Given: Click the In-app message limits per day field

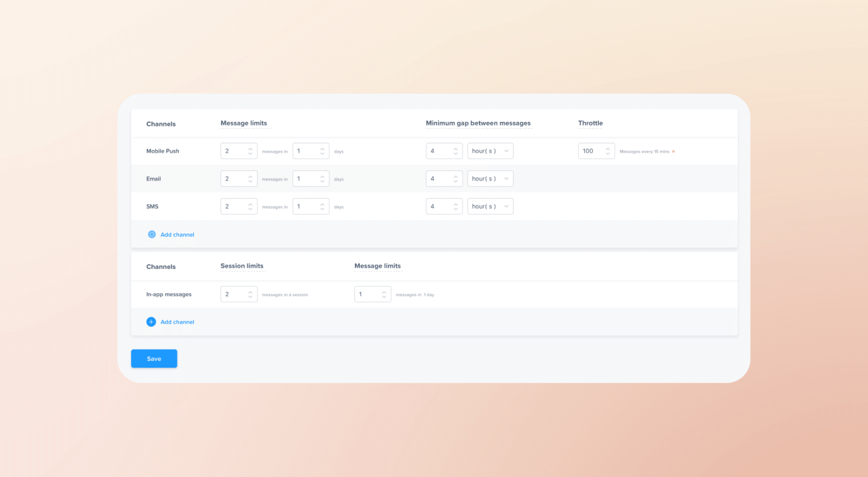Looking at the screenshot, I should coord(367,295).
